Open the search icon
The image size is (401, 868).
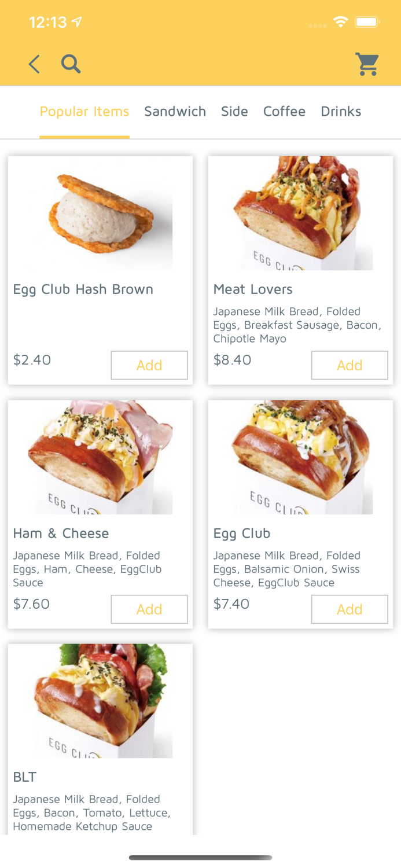pos(71,64)
